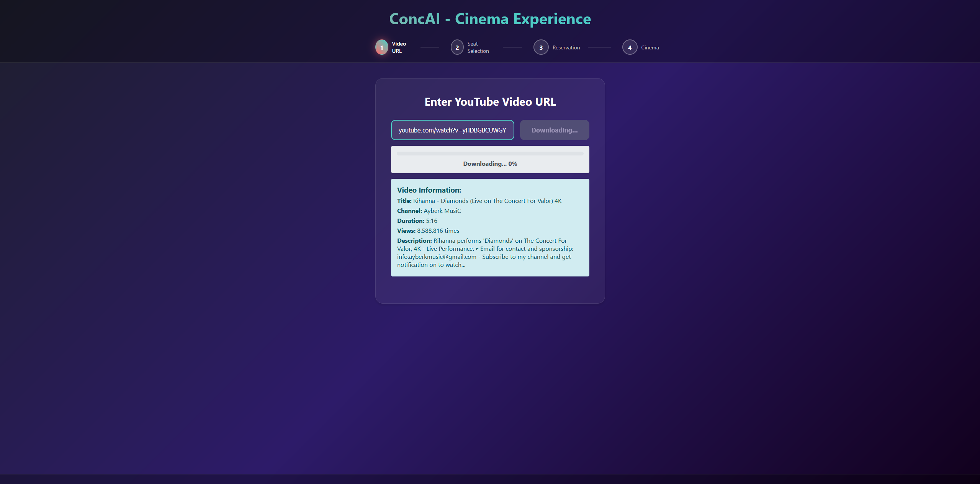980x484 pixels.
Task: Open the Reservation step label
Action: [x=566, y=47]
